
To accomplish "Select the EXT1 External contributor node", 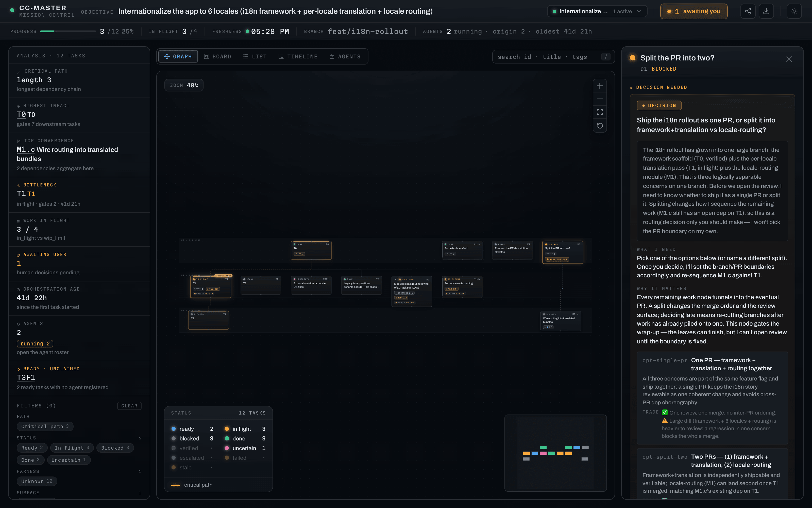I will click(x=311, y=285).
